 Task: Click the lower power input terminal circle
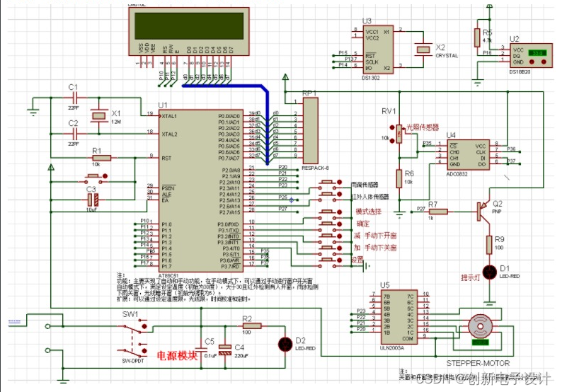(47, 350)
